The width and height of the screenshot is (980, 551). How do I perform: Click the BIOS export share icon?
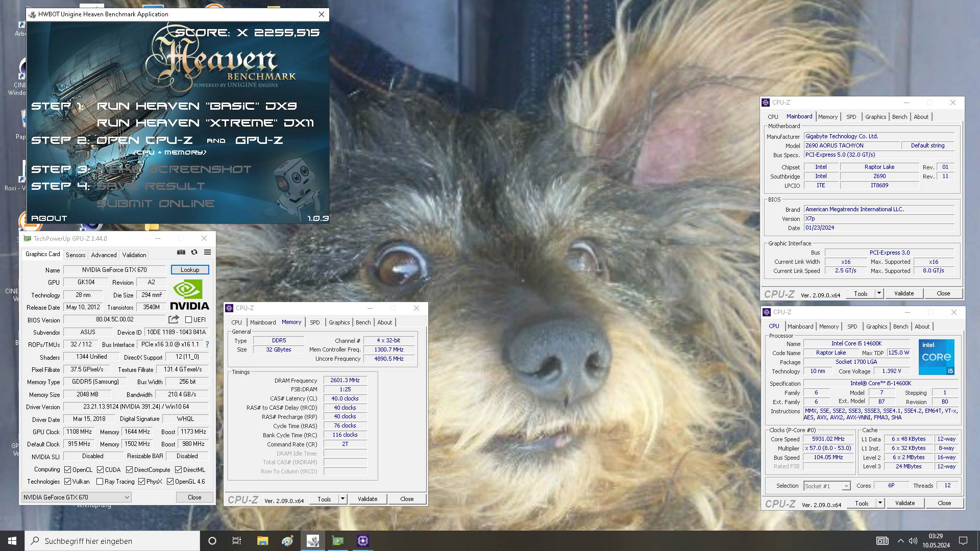pos(174,319)
